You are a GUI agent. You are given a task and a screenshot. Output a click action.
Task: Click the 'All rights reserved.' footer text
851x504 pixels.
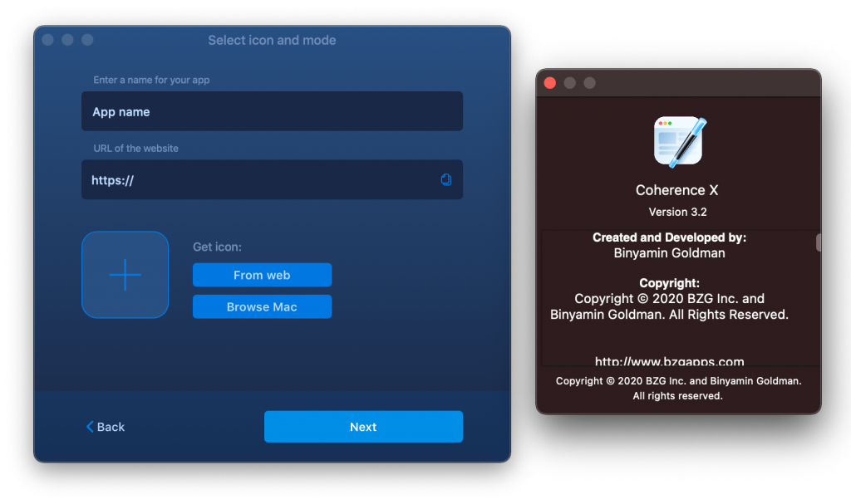(677, 396)
